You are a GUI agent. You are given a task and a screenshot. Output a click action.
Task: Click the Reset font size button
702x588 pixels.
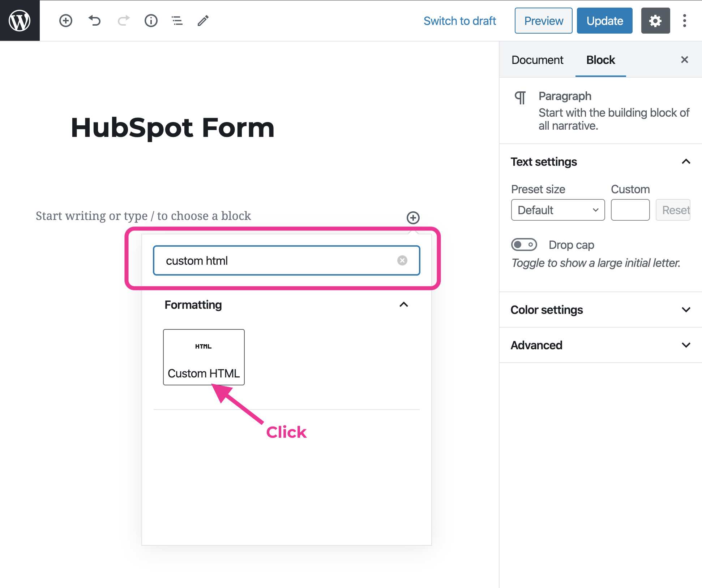point(673,210)
